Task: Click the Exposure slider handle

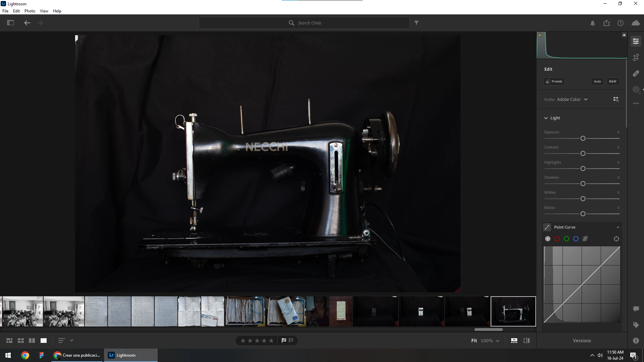Action: coord(583,138)
